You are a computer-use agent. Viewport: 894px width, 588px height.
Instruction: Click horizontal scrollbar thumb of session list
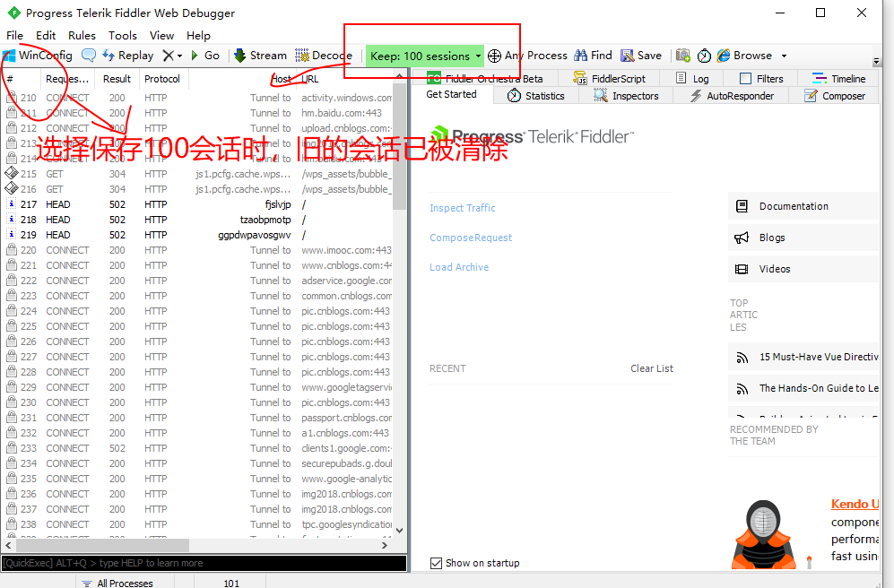102,545
